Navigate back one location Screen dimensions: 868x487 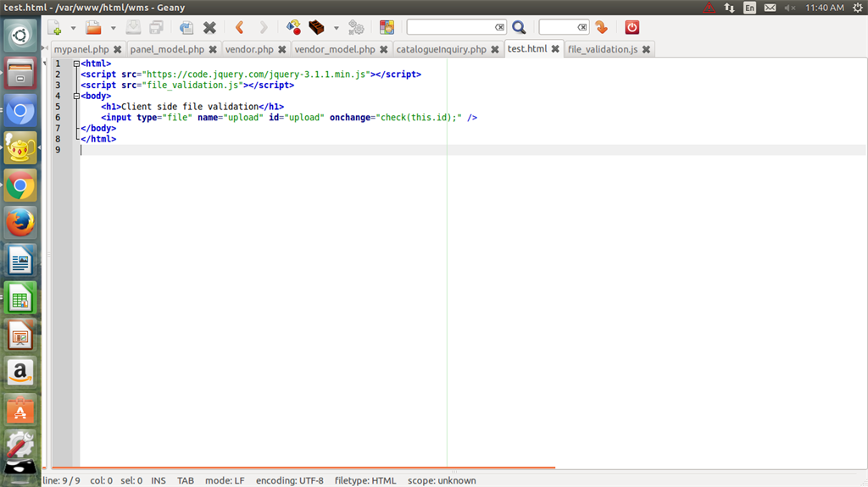point(240,27)
